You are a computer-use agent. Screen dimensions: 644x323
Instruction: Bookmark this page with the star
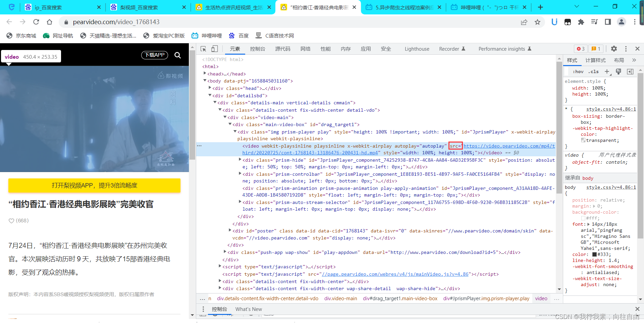click(x=537, y=22)
